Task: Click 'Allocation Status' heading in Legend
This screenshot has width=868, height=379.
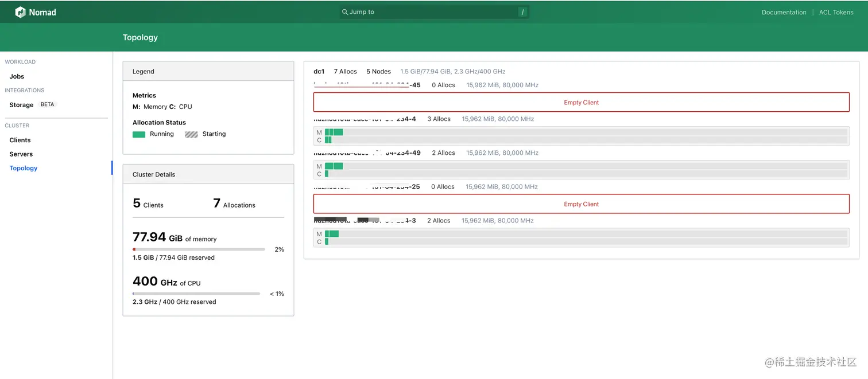Action: click(159, 122)
